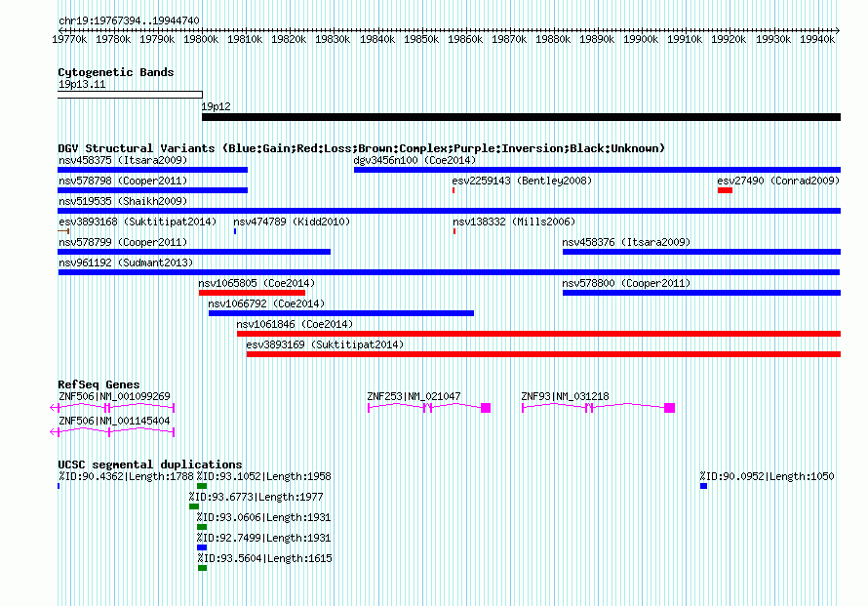Image resolution: width=868 pixels, height=606 pixels.
Task: Select the nsv578799 (Cooper2011) blue bar
Action: tap(194, 252)
